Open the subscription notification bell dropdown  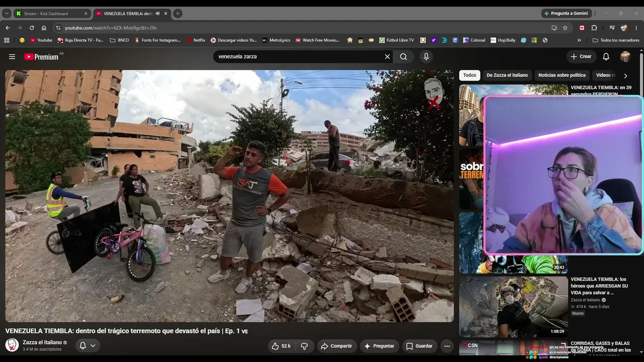click(x=87, y=345)
